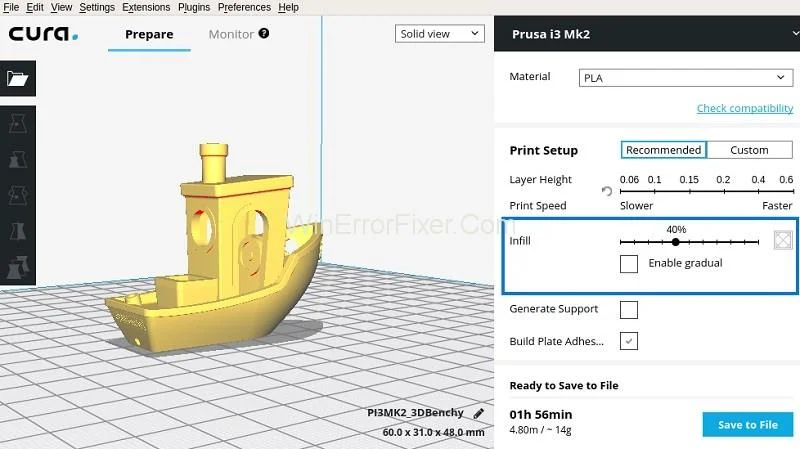
Task: Open the Preferences menu
Action: (244, 7)
